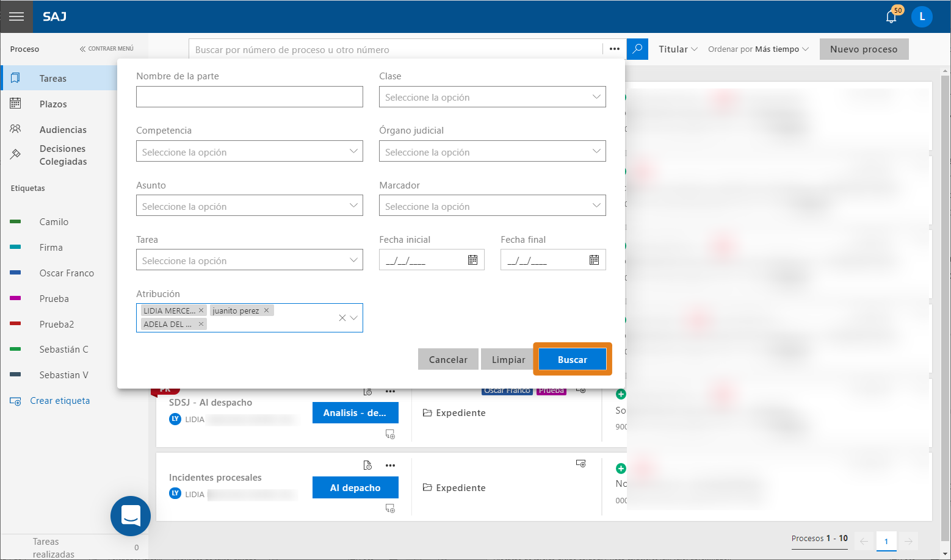Go to pagination page 1
Screen dimensions: 951x560
(x=886, y=541)
